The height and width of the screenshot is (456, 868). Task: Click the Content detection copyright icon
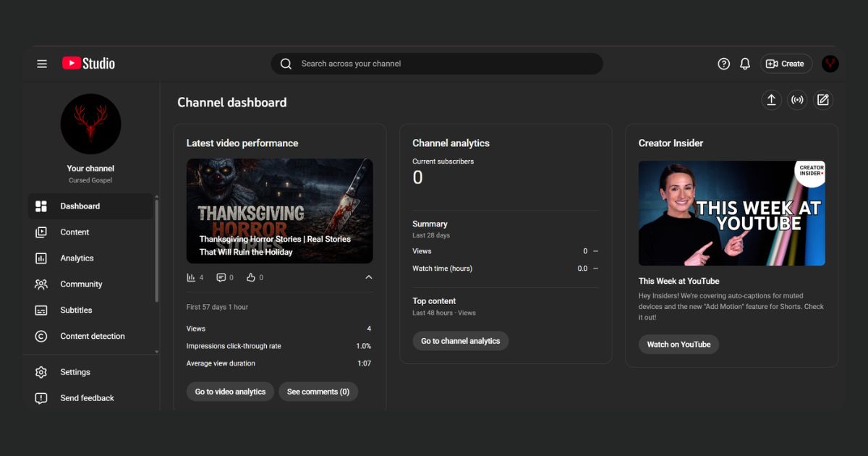pyautogui.click(x=41, y=337)
